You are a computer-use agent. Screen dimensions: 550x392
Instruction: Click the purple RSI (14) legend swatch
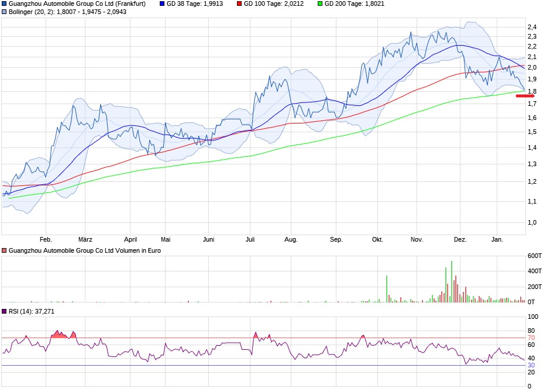[5, 311]
